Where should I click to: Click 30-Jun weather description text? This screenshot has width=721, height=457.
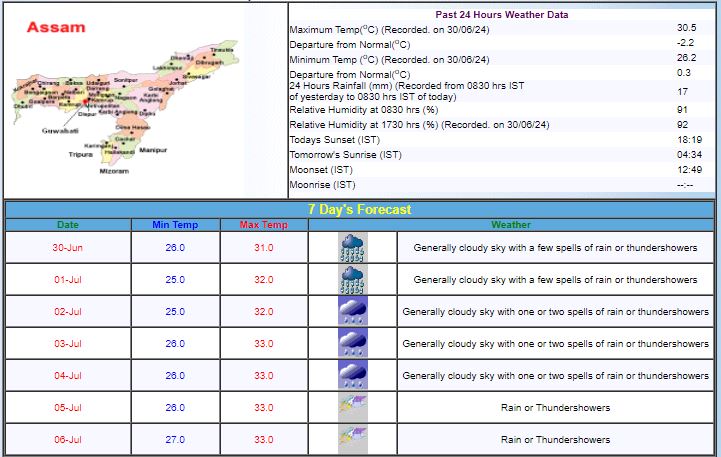click(x=555, y=247)
